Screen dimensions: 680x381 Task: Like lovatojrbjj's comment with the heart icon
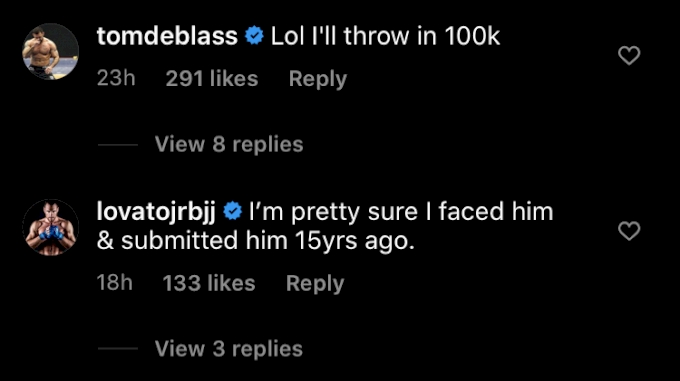click(629, 231)
